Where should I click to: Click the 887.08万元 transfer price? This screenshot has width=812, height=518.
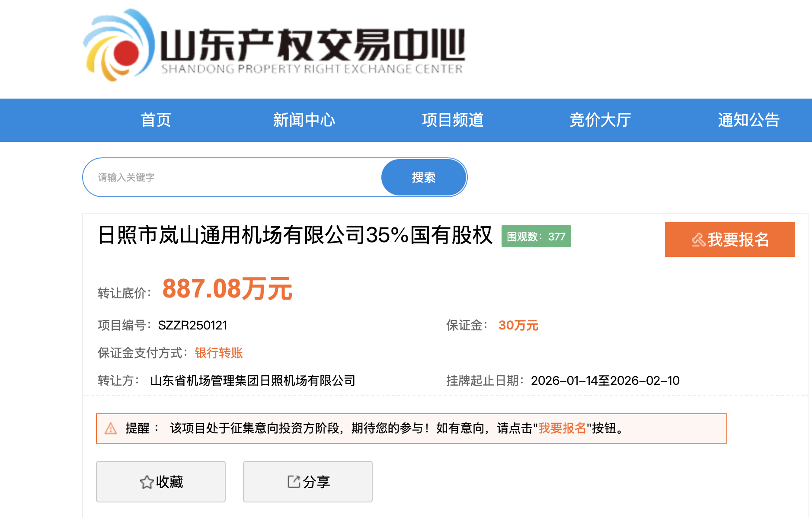pyautogui.click(x=227, y=289)
